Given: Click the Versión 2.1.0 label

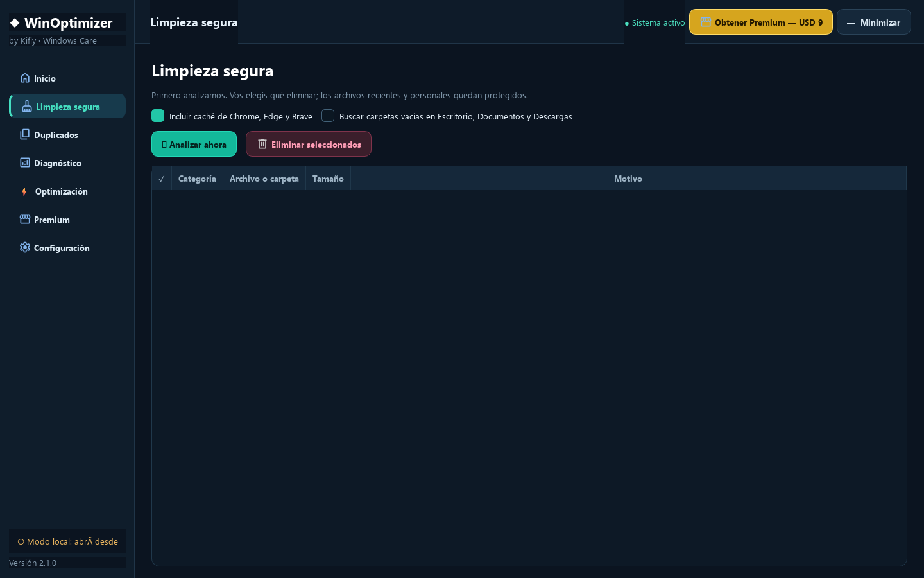Looking at the screenshot, I should click(x=33, y=563).
